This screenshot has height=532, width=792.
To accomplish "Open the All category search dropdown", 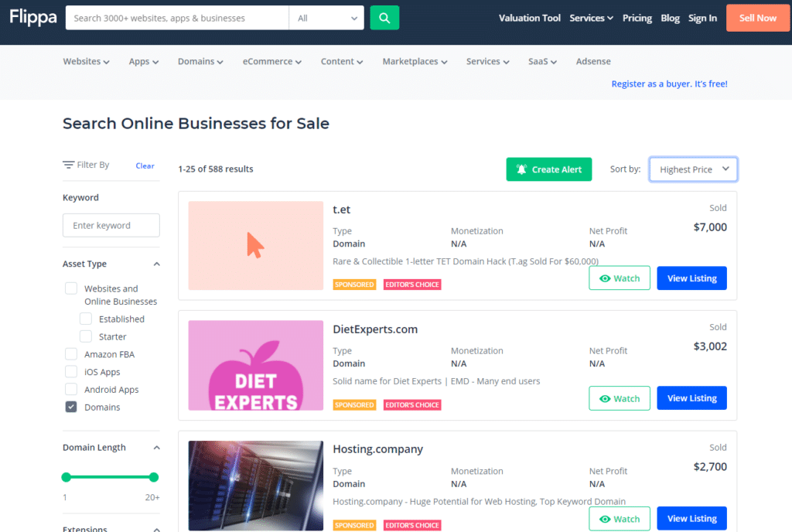I will click(326, 18).
